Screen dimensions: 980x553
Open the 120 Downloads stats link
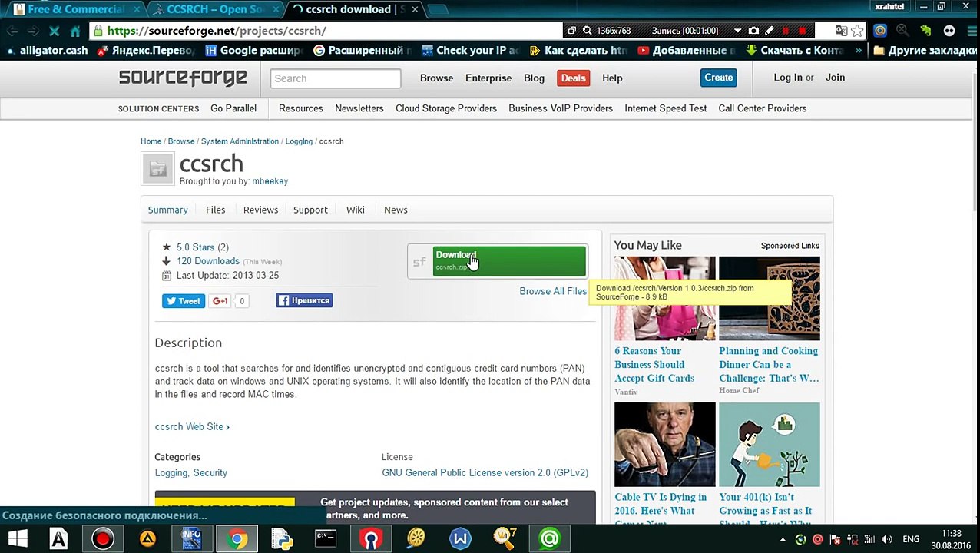point(208,261)
